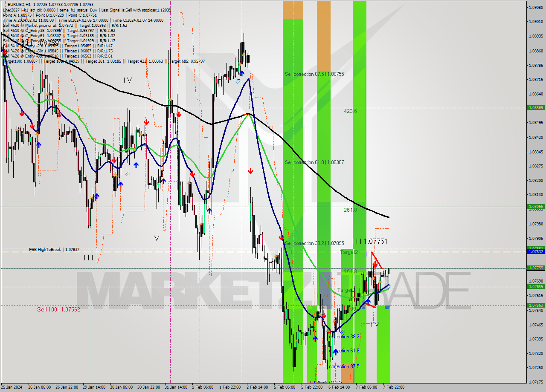Select the Target1 label

click(346, 290)
